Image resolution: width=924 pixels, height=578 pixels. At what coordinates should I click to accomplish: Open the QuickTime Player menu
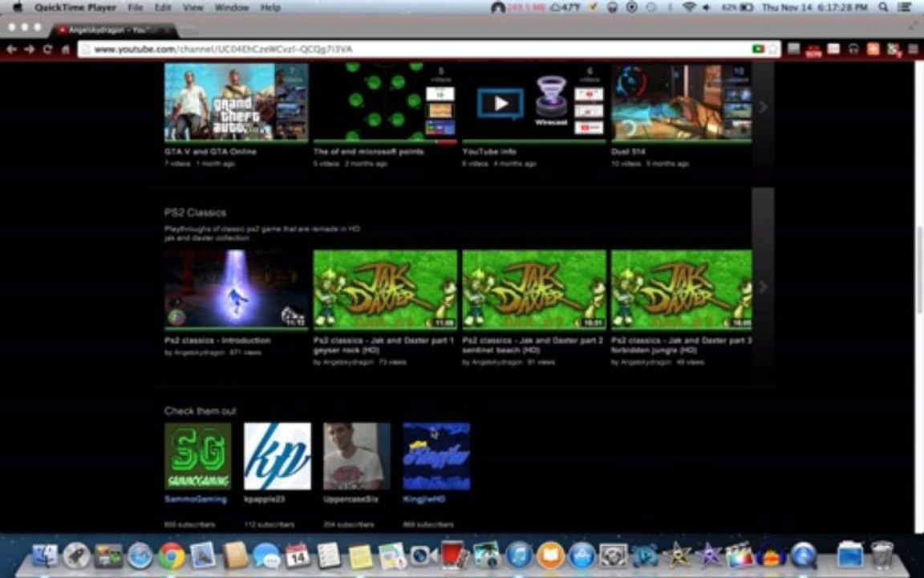(x=75, y=8)
